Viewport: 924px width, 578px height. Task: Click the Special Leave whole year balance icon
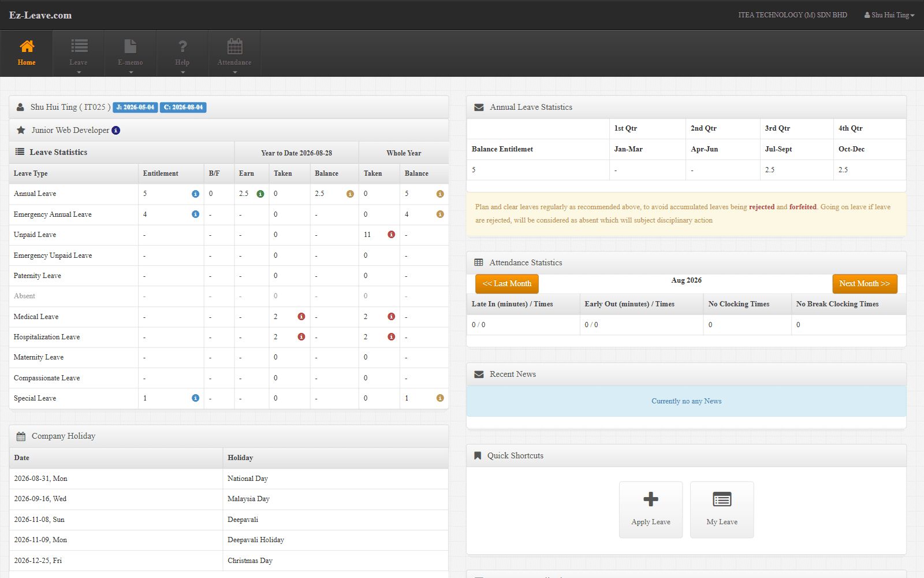tap(440, 398)
